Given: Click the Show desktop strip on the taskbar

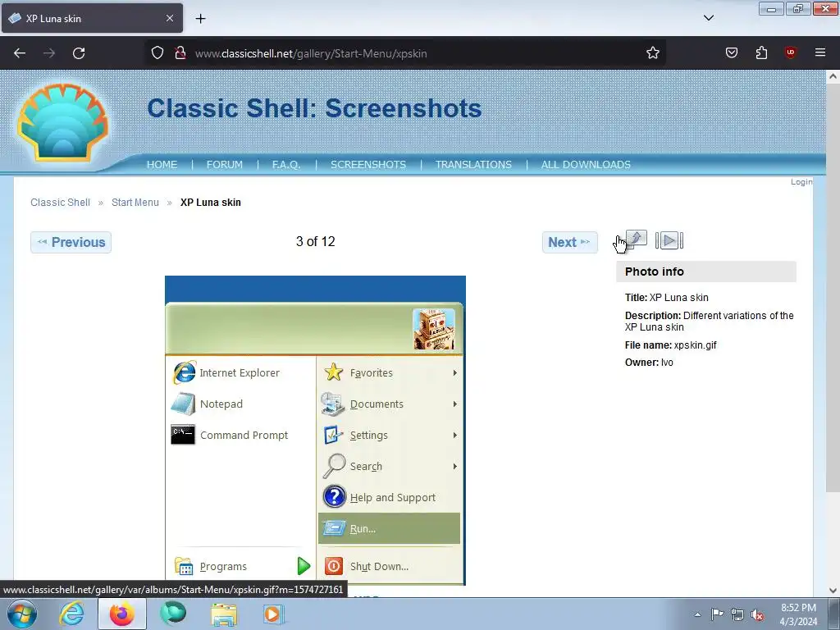Looking at the screenshot, I should pos(834,614).
